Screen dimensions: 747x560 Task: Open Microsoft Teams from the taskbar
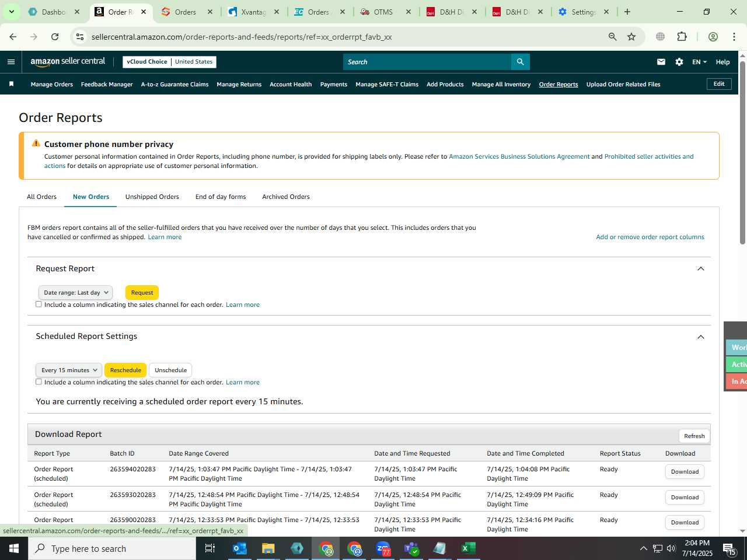[x=411, y=548]
